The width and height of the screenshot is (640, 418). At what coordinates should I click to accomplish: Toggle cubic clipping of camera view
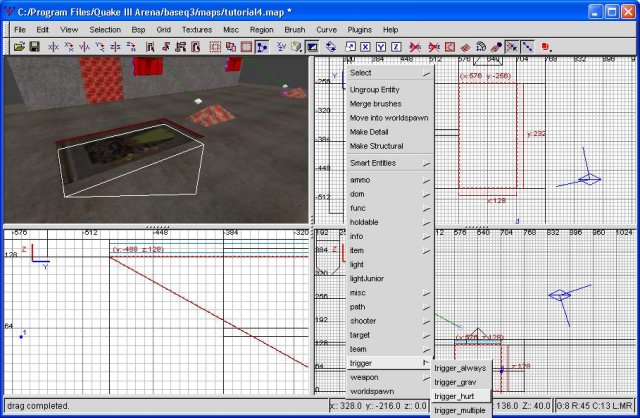[312, 47]
